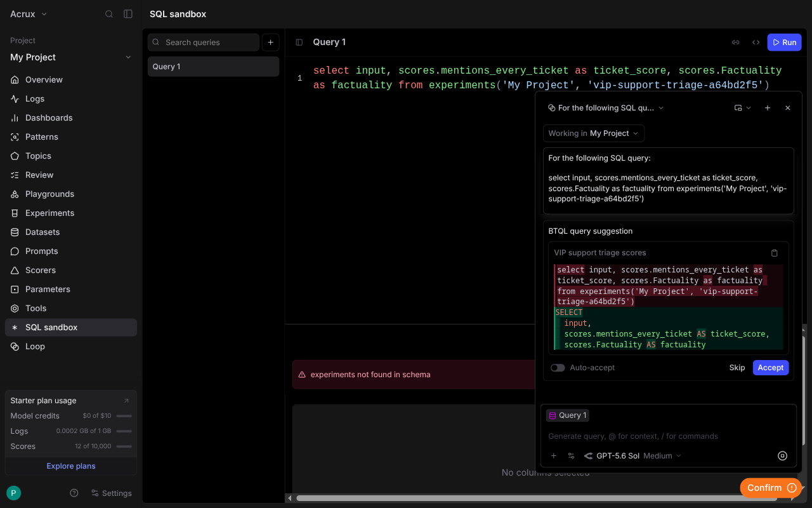Click the Loop icon in sidebar
This screenshot has width=812, height=508.
(x=15, y=347)
